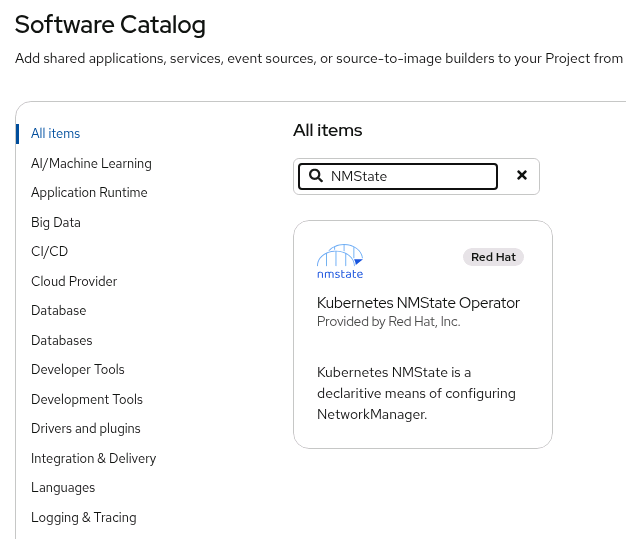626x539 pixels.
Task: Open the Kubernetes NMState Operator card
Action: click(x=423, y=334)
